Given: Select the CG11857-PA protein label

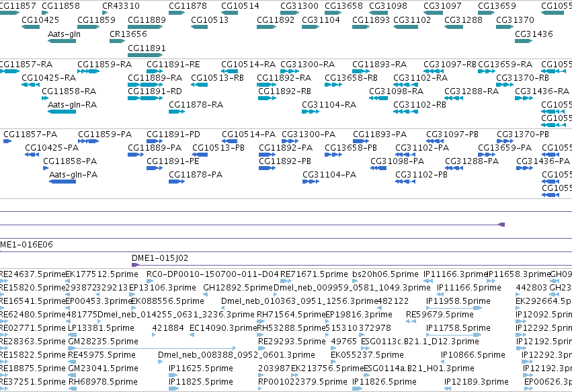Looking at the screenshot, I should click(x=30, y=134).
